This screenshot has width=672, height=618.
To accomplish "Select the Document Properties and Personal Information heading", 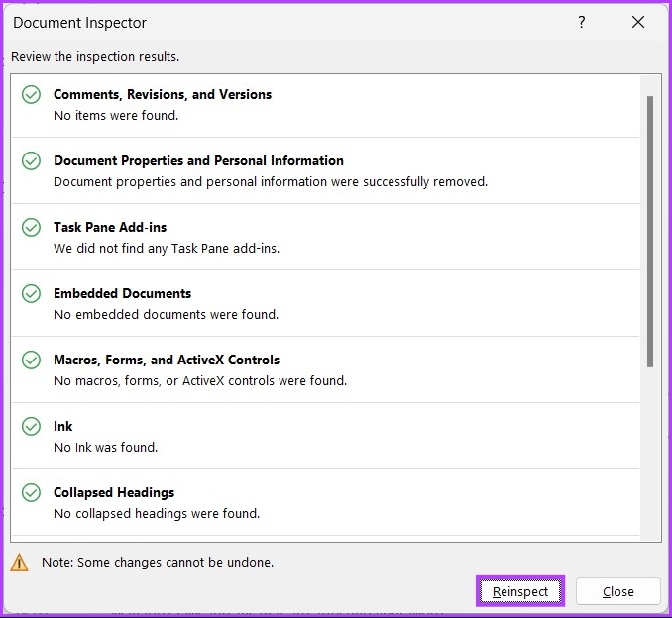I will (x=198, y=160).
